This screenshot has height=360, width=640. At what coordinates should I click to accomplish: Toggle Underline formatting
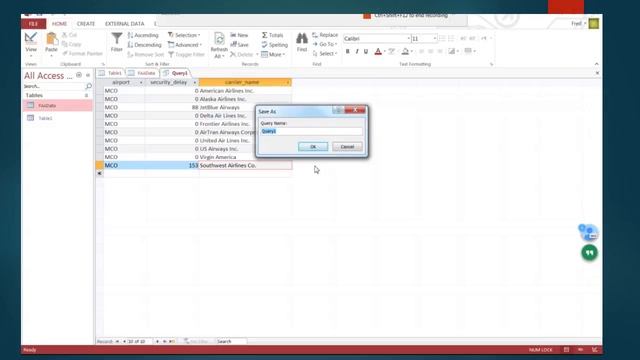(366, 51)
